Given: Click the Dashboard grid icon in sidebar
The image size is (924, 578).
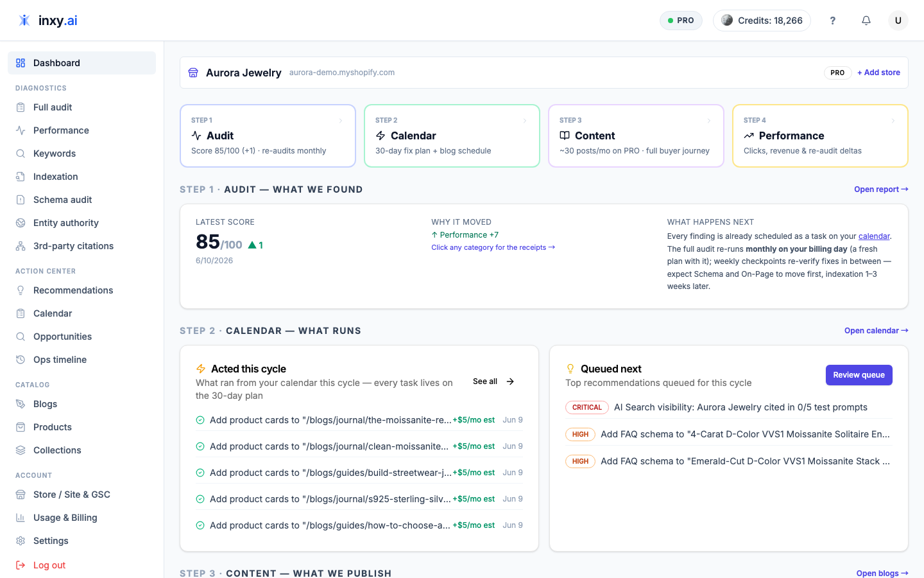Looking at the screenshot, I should pyautogui.click(x=21, y=63).
